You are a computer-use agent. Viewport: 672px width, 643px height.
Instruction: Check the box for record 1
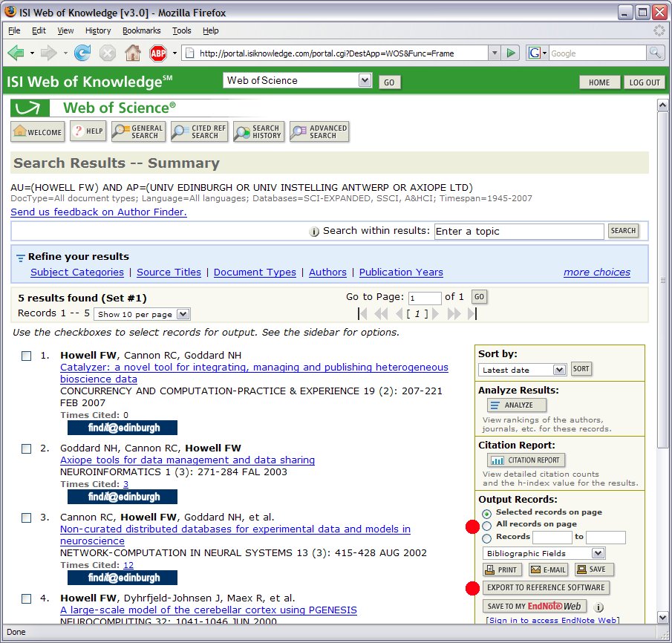[x=26, y=356]
